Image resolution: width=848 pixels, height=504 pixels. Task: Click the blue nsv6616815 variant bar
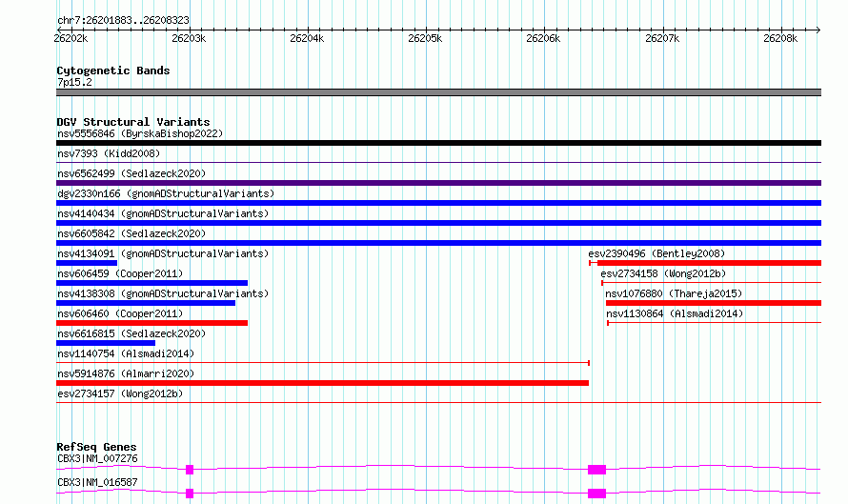106,343
